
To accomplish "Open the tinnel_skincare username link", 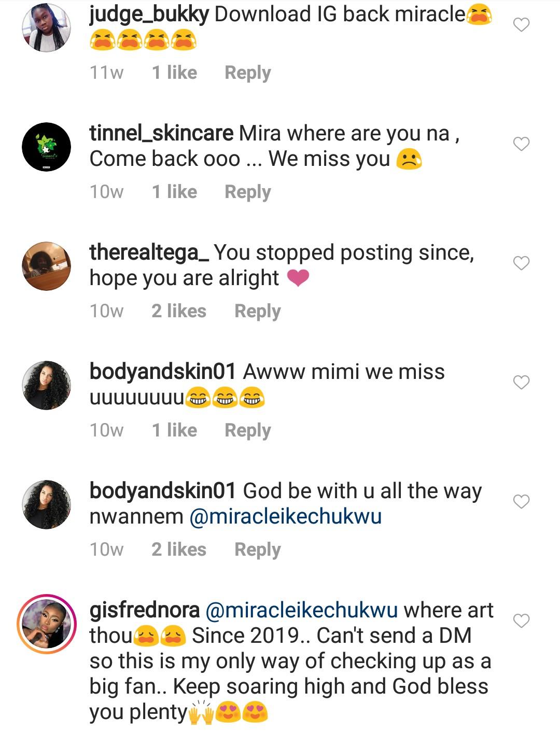I will (x=161, y=133).
